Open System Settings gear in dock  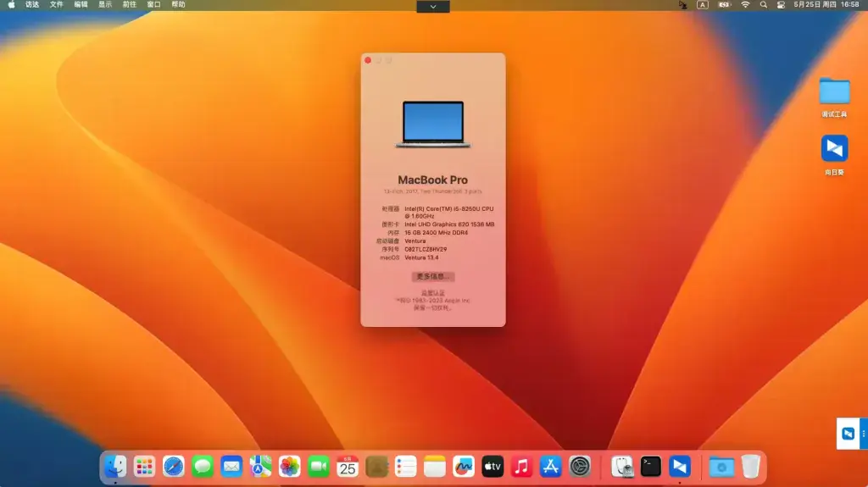pyautogui.click(x=580, y=467)
